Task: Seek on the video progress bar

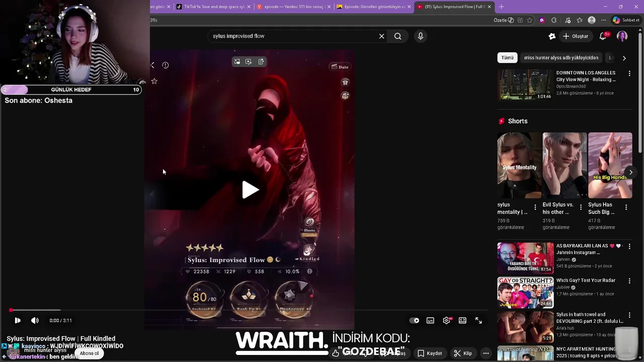Action: coord(249,310)
